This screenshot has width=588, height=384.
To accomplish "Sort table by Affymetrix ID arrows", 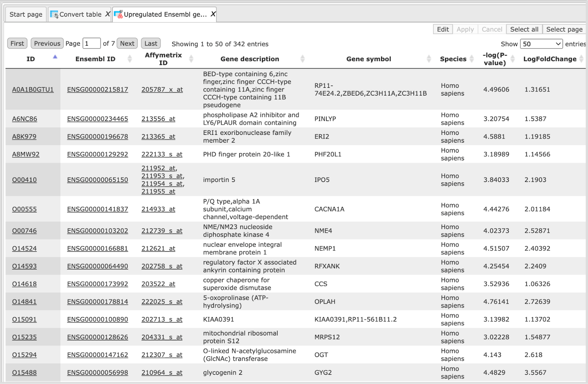I will (x=191, y=59).
